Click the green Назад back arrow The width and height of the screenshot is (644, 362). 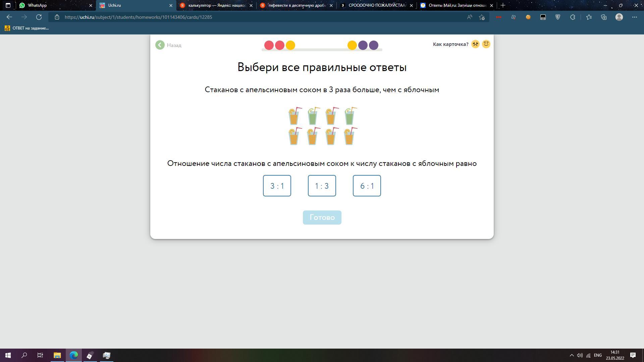pos(160,45)
